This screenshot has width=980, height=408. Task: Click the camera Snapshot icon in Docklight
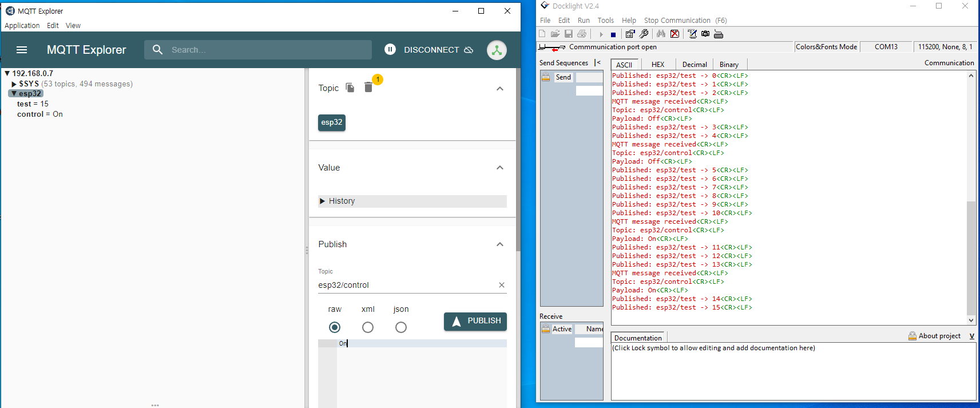pos(705,34)
